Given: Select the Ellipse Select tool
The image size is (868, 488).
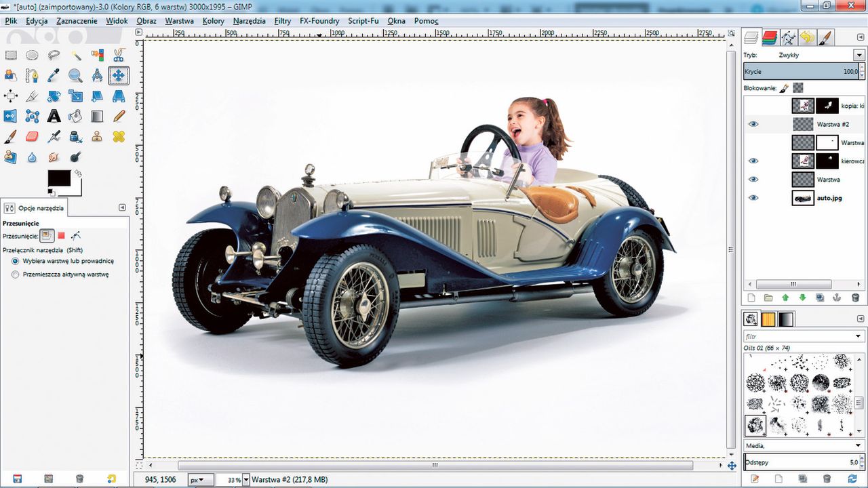Looking at the screenshot, I should tap(32, 55).
